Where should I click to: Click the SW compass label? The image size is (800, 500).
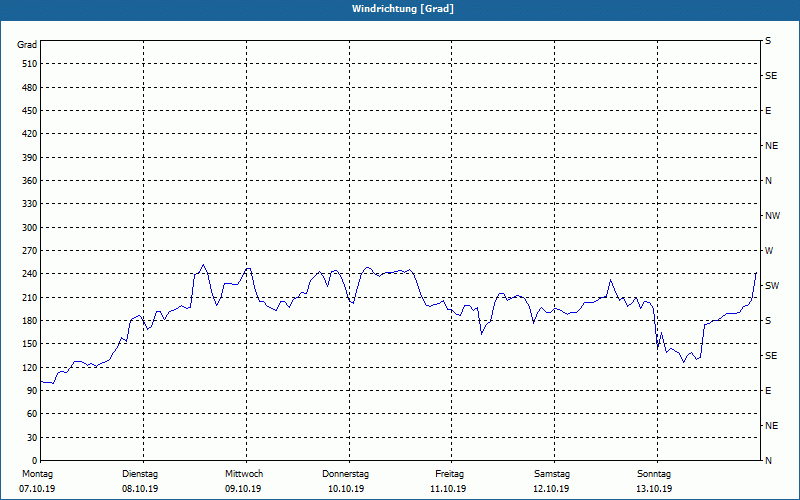pos(772,286)
